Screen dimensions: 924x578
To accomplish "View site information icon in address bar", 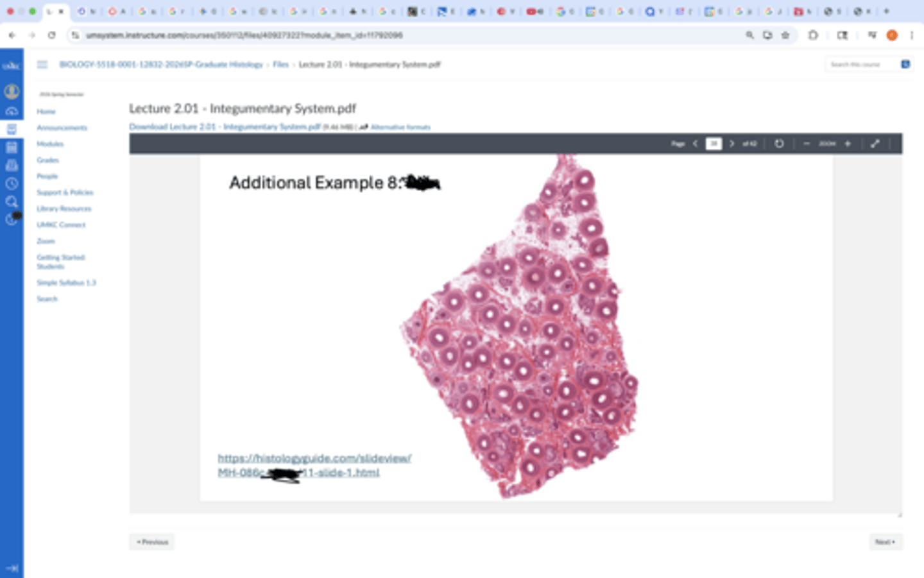I will pyautogui.click(x=75, y=35).
